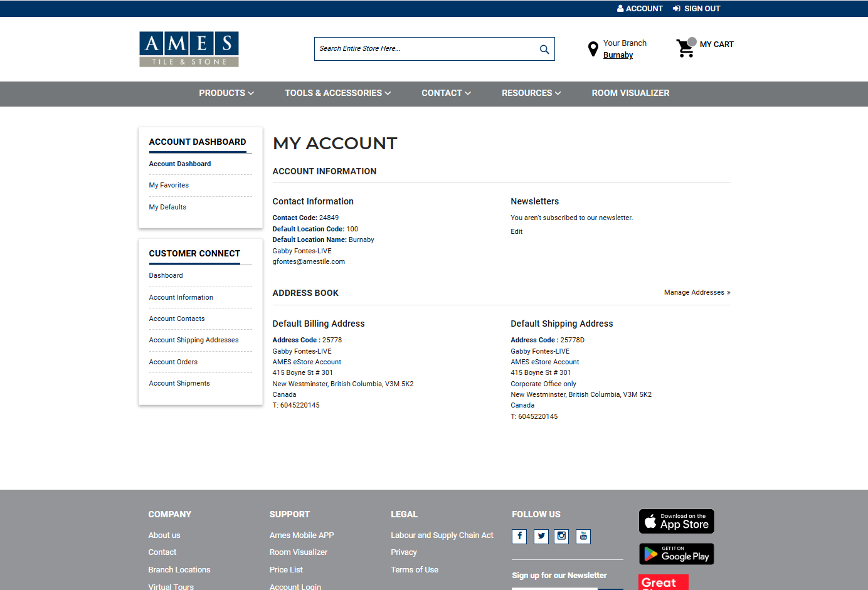
Task: Click the branch location pin icon
Action: (593, 49)
